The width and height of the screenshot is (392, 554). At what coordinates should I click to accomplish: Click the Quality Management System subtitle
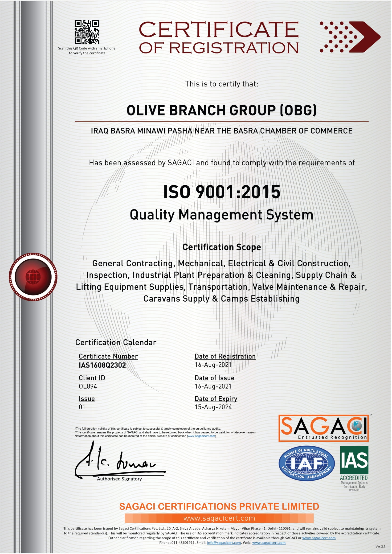(222, 215)
